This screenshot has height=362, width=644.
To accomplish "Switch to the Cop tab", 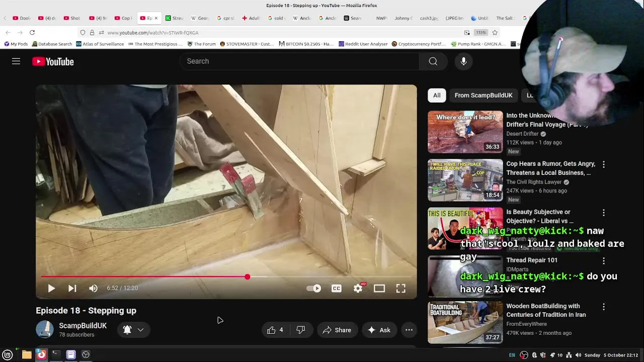I will (x=122, y=18).
